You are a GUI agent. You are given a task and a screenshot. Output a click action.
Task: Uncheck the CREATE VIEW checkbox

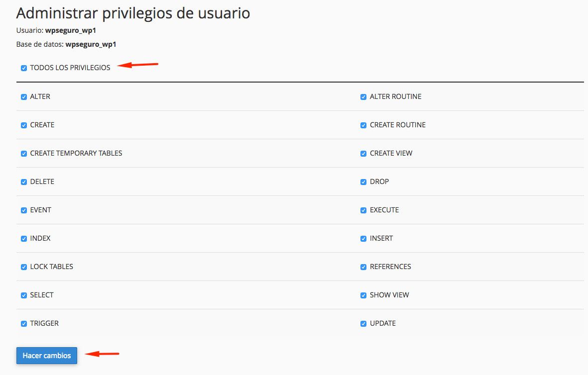point(363,154)
